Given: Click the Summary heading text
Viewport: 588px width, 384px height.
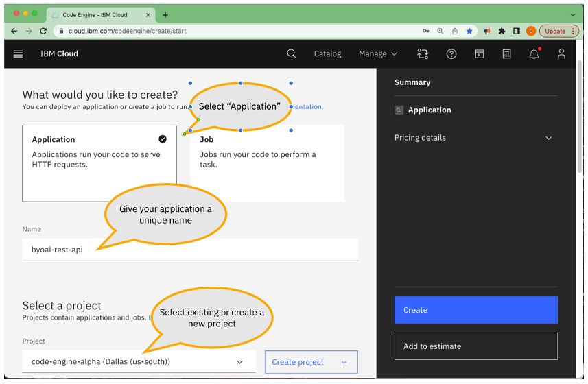Looking at the screenshot, I should click(x=412, y=82).
